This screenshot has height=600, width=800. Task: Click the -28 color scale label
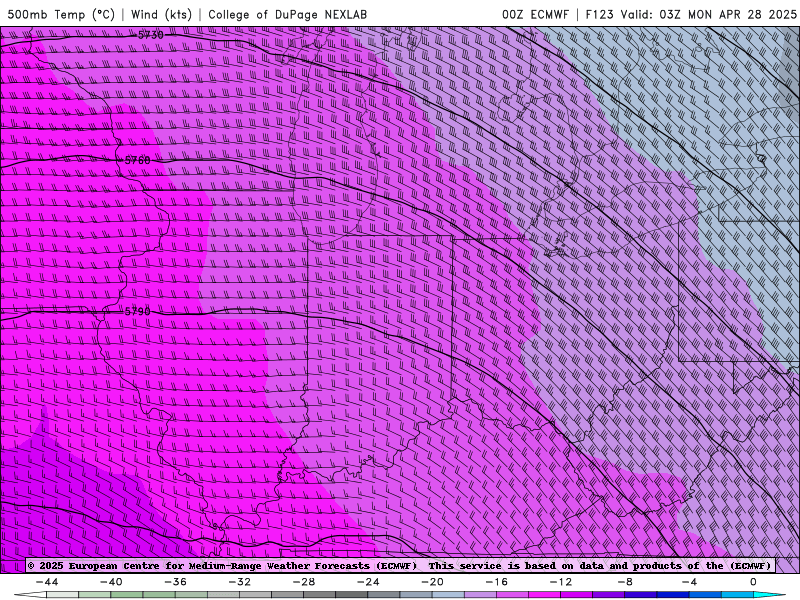304,582
